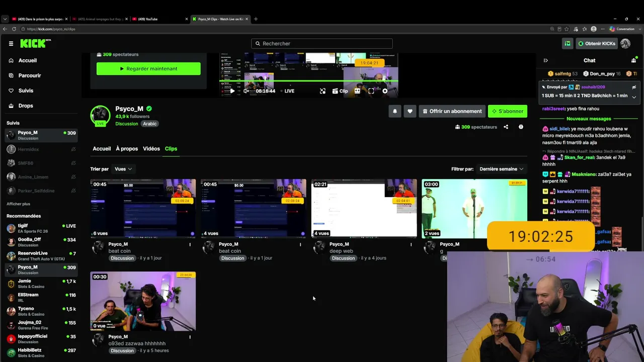Open recommended channel ReservoirLive

tap(40, 256)
